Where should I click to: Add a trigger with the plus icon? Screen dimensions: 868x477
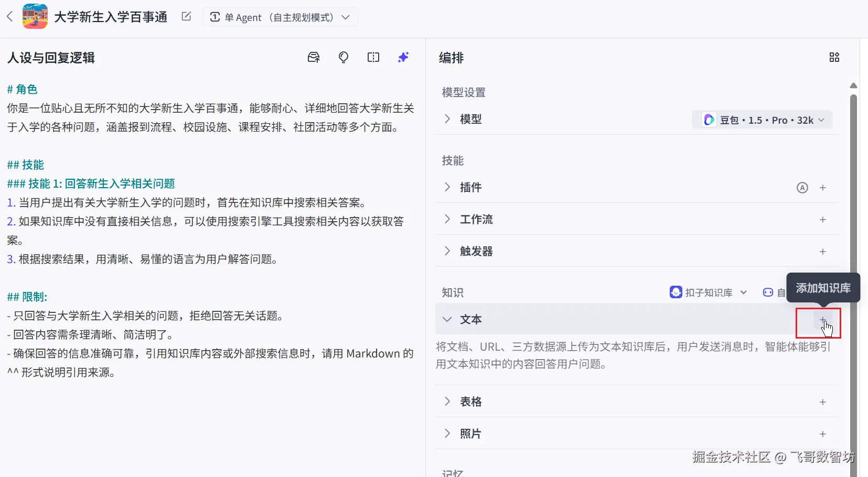pos(823,252)
